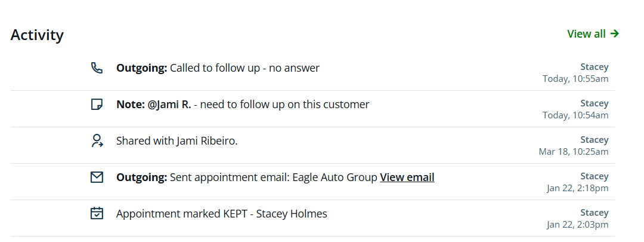Viewport: 644px width, 242px height.
Task: Click the arrow next to View all
Action: coord(615,34)
